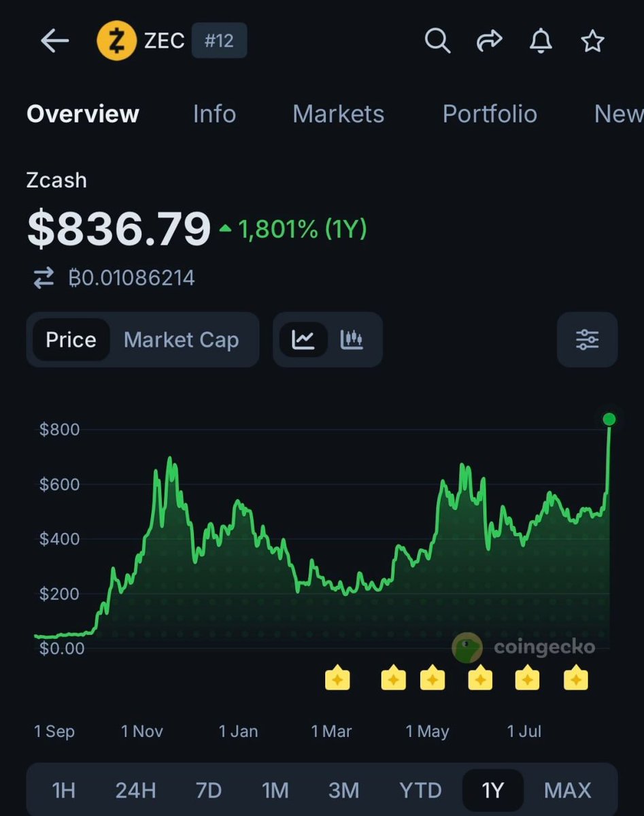Viewport: 644px width, 816px height.
Task: Select the 24H time range
Action: (135, 791)
